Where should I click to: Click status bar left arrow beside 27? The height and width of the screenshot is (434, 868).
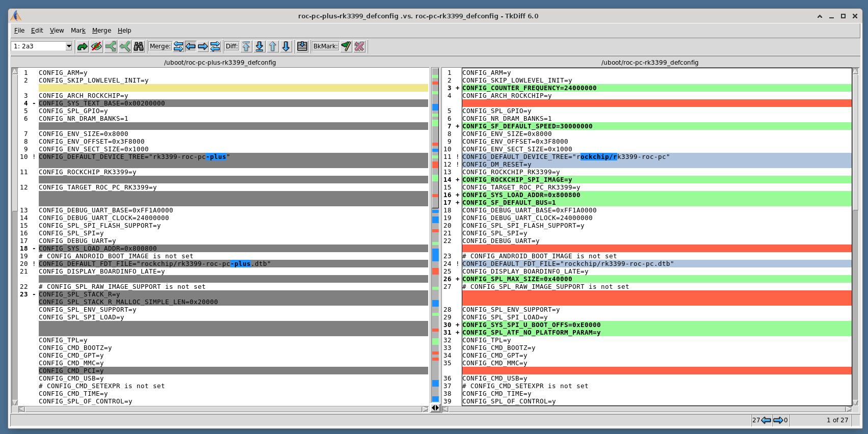point(766,420)
